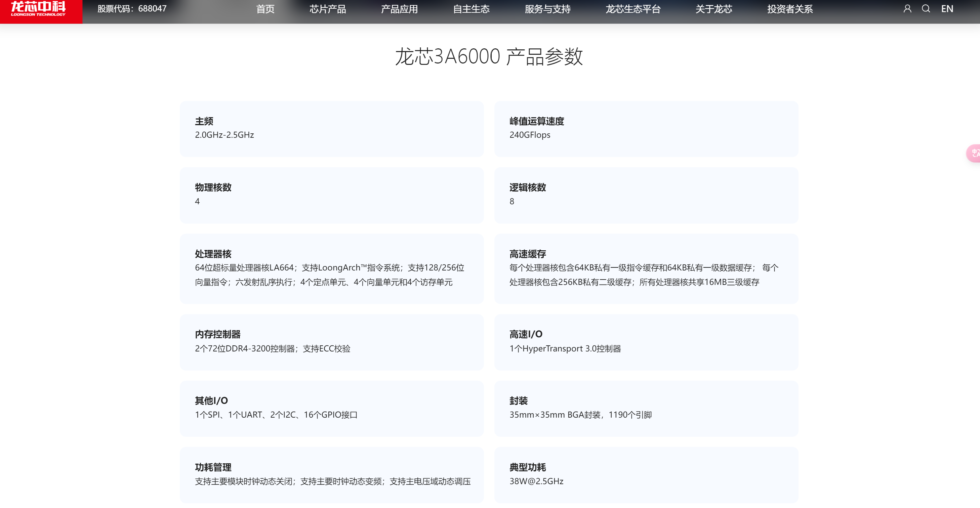Viewport: 980px width, 508px height.
Task: Click the 2.0GHz-2.5GHz value
Action: pos(224,135)
